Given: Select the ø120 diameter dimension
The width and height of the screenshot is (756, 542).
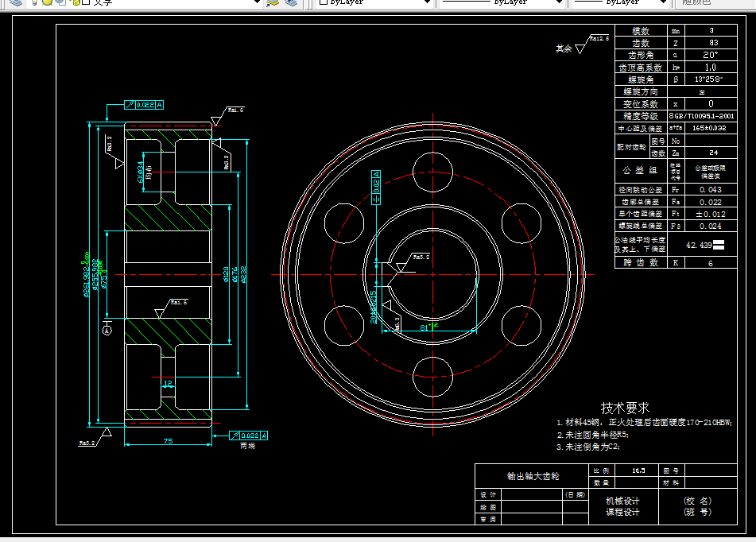Looking at the screenshot, I should 226,274.
